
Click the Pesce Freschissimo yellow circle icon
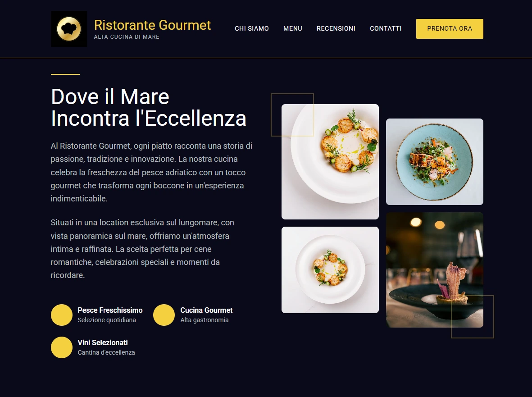62,315
